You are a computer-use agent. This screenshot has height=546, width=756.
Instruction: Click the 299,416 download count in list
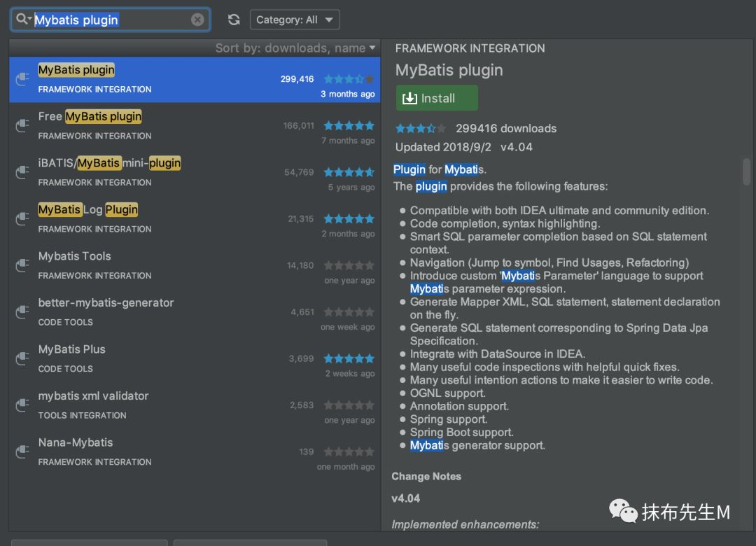297,79
